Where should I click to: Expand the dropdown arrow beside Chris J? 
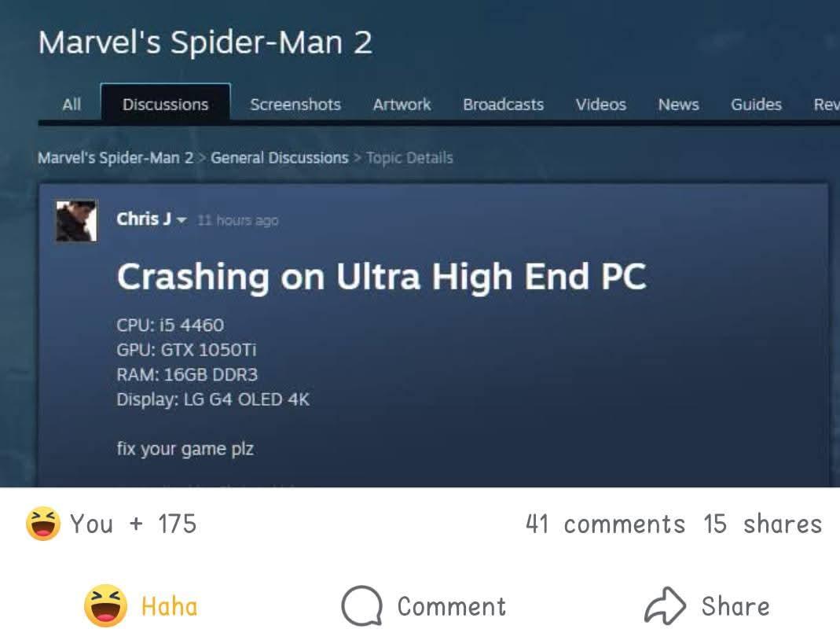(x=182, y=220)
